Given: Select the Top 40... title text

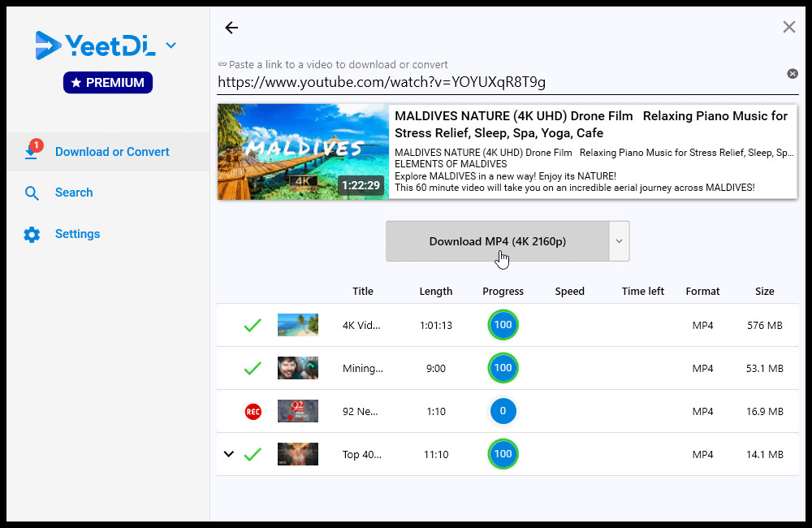Looking at the screenshot, I should click(361, 454).
